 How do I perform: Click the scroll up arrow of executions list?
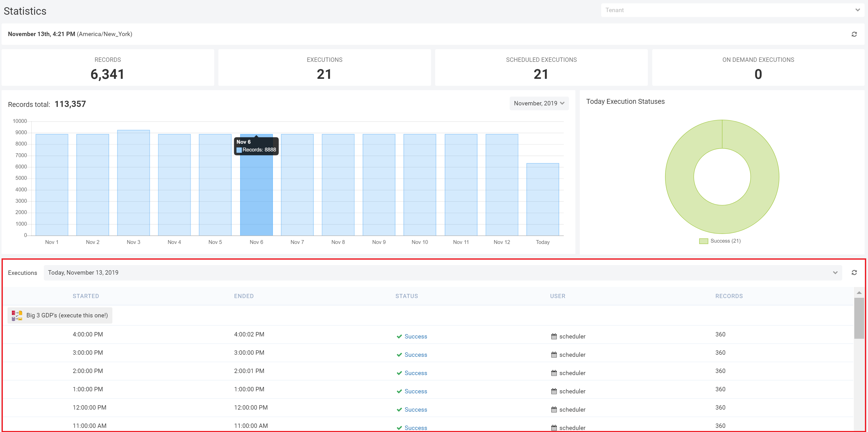pyautogui.click(x=859, y=293)
